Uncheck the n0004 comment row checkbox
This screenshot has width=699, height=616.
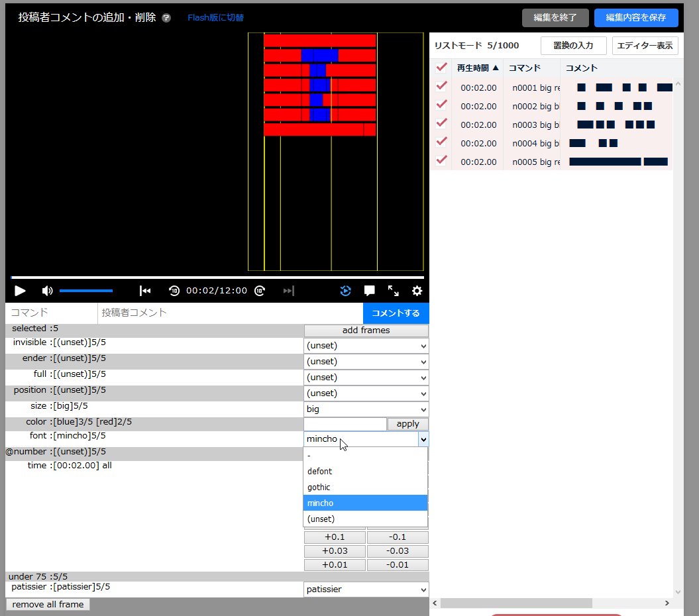pyautogui.click(x=441, y=142)
